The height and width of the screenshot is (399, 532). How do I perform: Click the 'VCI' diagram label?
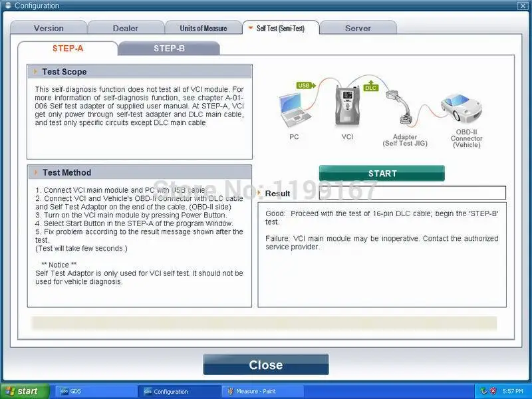[x=347, y=137]
